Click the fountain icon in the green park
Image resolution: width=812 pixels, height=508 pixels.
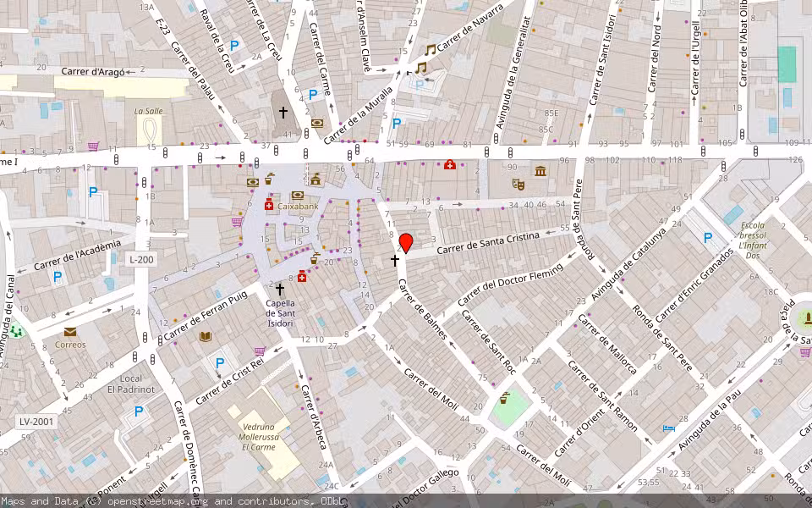(x=503, y=398)
